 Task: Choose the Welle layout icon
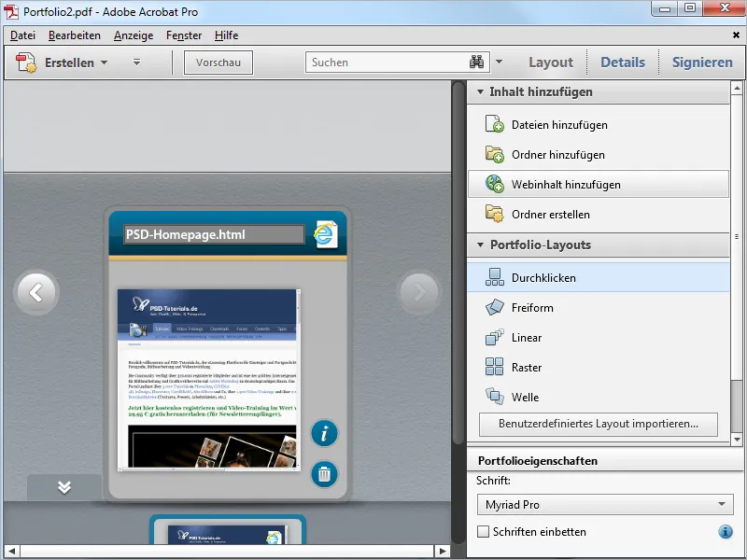point(495,396)
